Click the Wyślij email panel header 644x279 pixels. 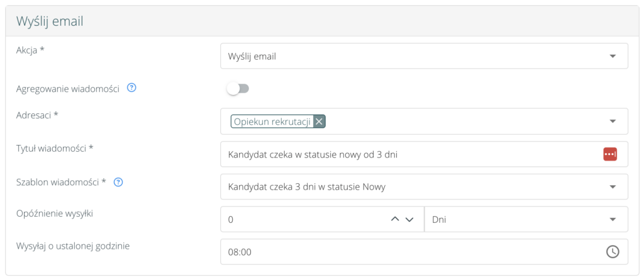point(50,21)
